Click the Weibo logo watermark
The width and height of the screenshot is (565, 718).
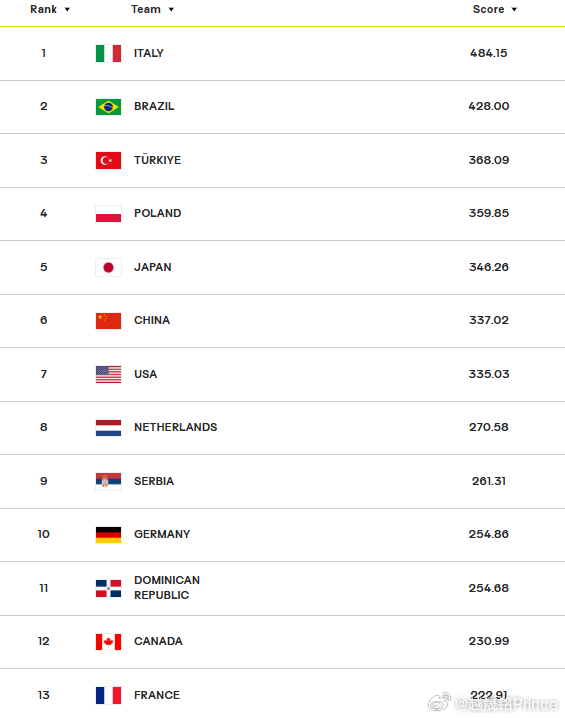(440, 702)
